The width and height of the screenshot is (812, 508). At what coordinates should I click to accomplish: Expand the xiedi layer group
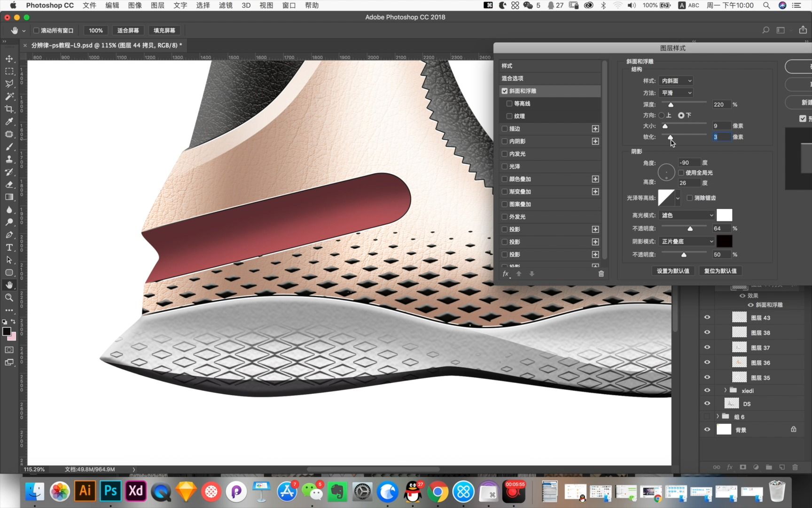click(726, 390)
